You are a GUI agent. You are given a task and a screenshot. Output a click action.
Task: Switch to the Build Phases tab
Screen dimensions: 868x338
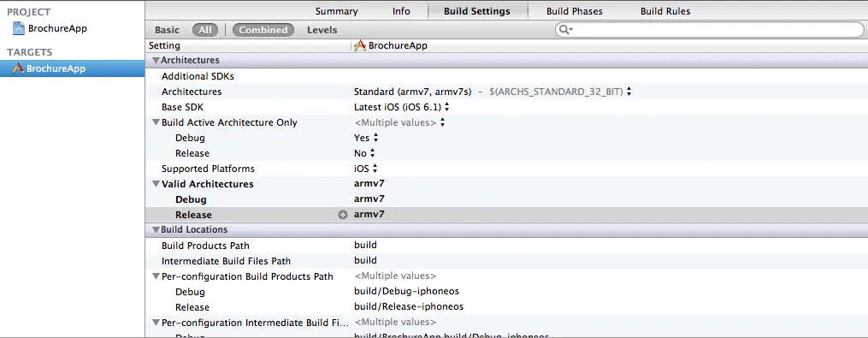[575, 11]
